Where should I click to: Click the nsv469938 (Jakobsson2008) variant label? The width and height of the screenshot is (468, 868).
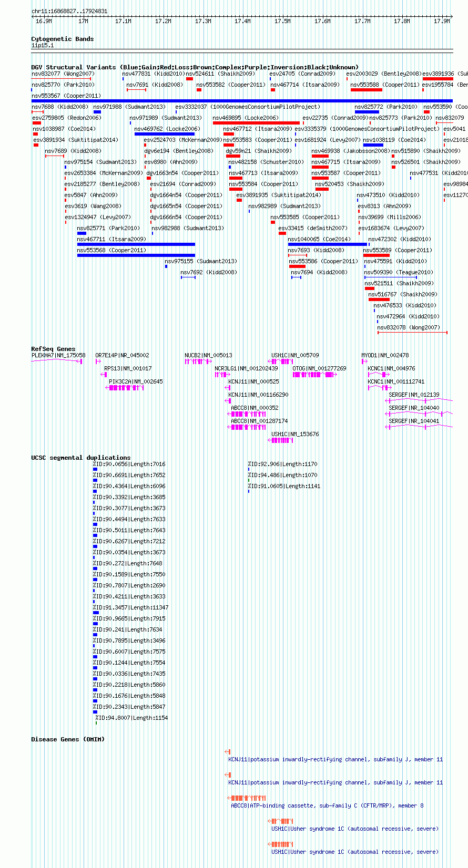(351, 151)
